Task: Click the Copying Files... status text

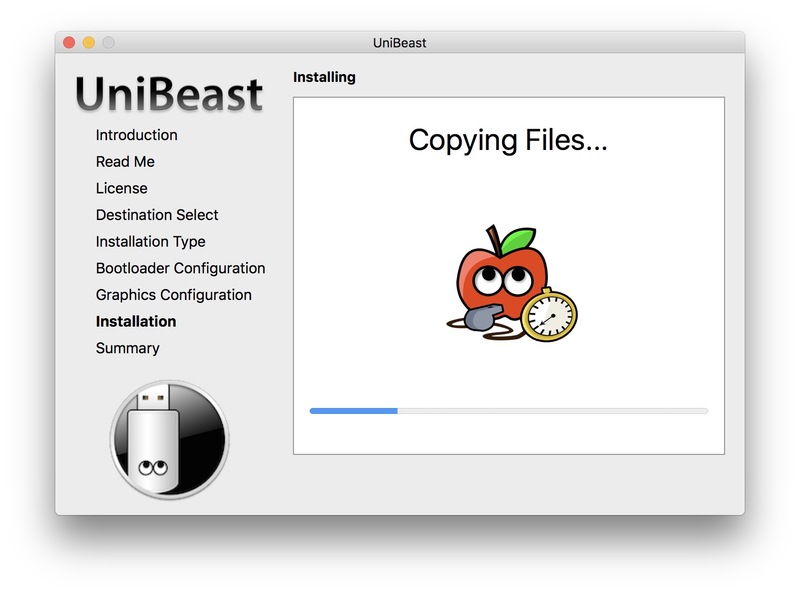Action: pos(508,140)
